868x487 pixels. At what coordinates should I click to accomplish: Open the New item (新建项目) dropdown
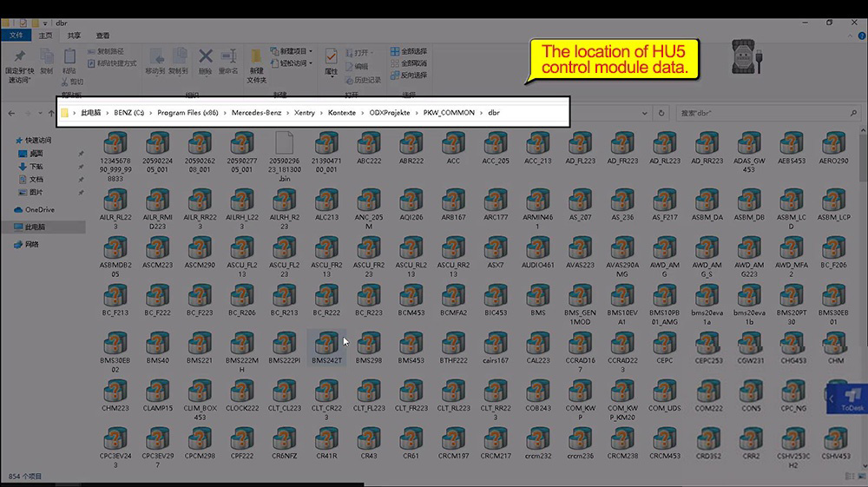291,51
